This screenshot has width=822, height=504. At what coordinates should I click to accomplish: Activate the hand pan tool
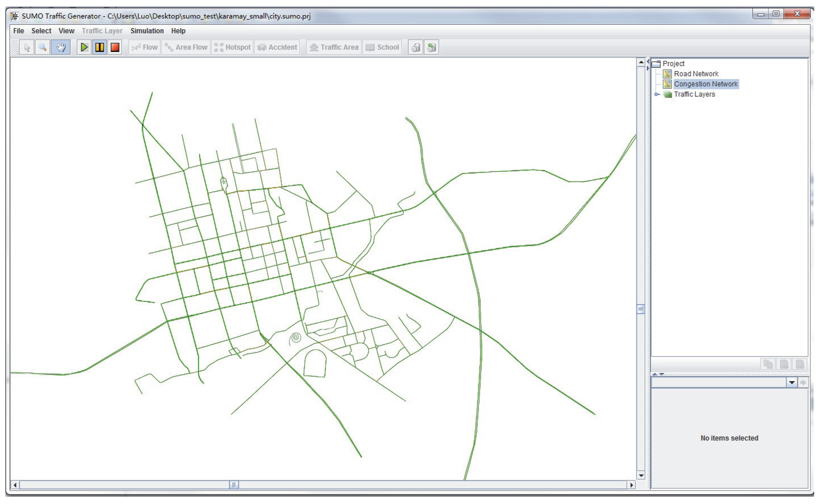pyautogui.click(x=61, y=47)
